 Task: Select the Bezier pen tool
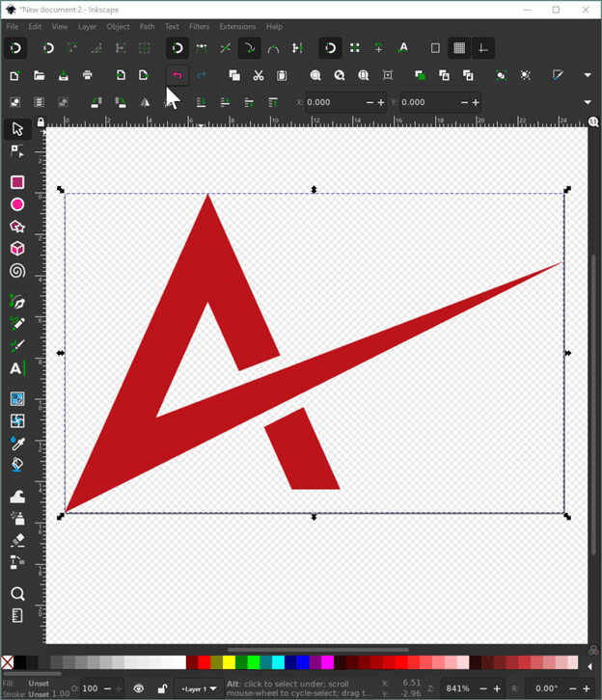point(17,302)
